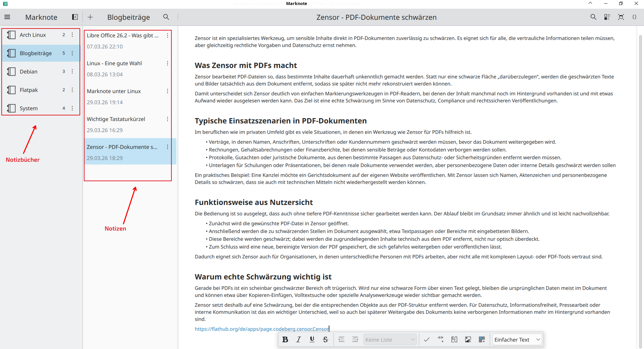Toggle strikethrough formatting

[x=325, y=340]
